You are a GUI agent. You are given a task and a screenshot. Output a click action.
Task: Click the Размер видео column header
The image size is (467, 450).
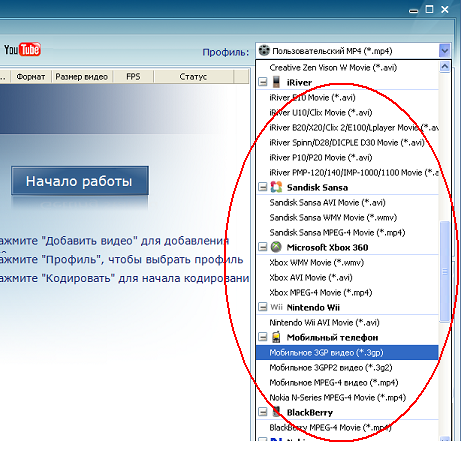coord(82,77)
